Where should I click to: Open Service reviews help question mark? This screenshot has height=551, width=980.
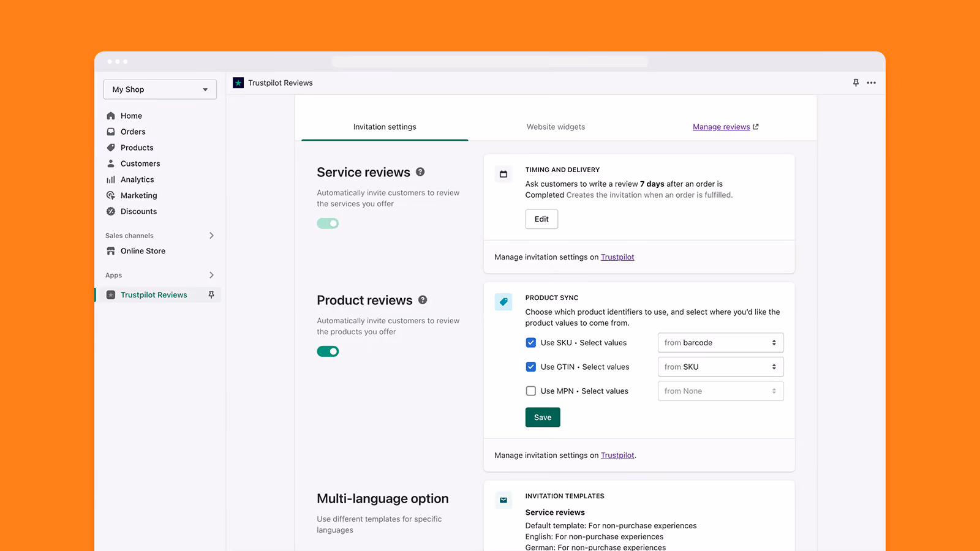pyautogui.click(x=420, y=172)
